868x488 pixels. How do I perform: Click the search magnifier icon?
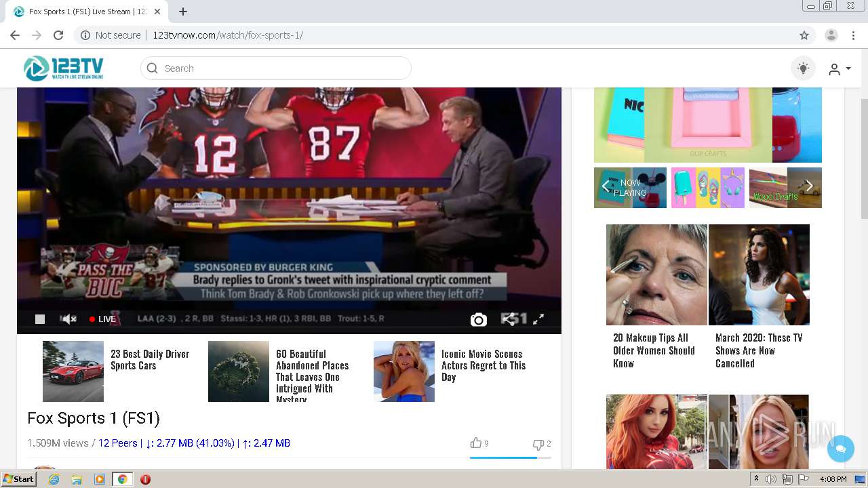point(152,68)
